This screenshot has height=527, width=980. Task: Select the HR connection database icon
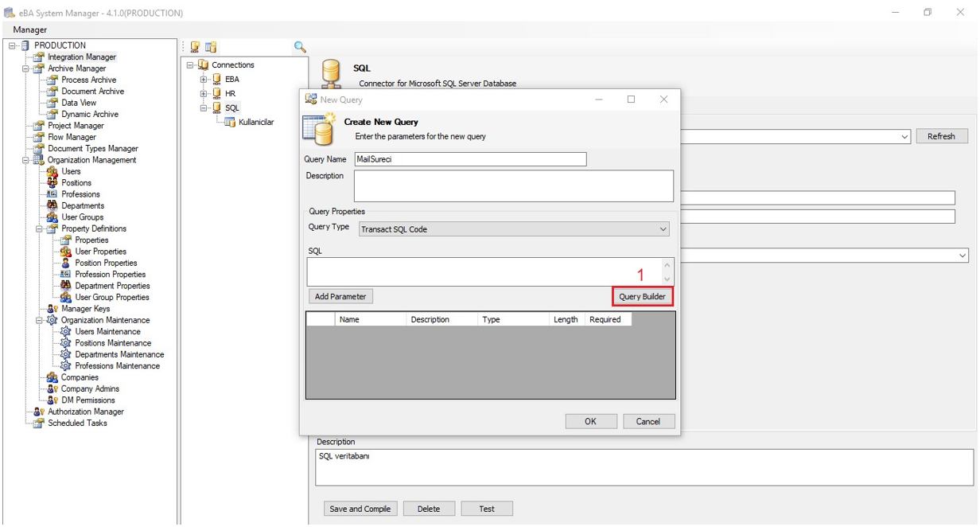click(x=216, y=93)
